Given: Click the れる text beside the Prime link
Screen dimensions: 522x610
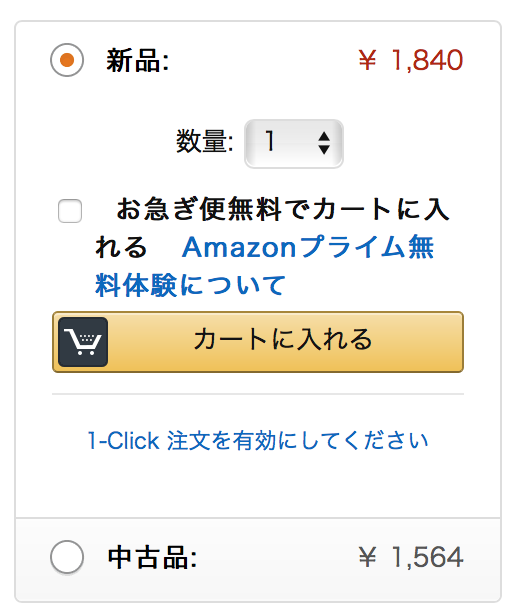Looking at the screenshot, I should click(121, 247).
